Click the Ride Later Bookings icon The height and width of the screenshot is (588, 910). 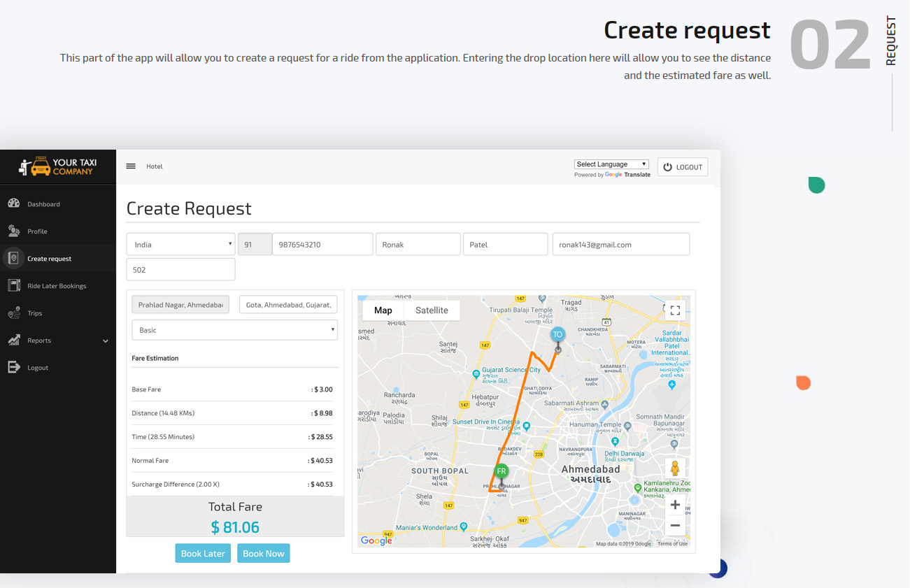point(13,285)
